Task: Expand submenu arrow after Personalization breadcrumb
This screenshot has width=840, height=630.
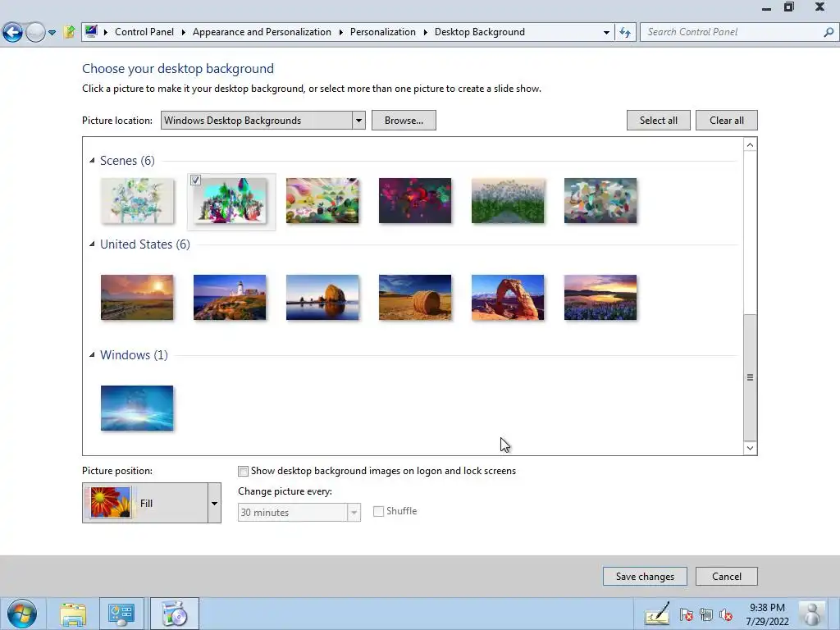Action: coord(426,32)
